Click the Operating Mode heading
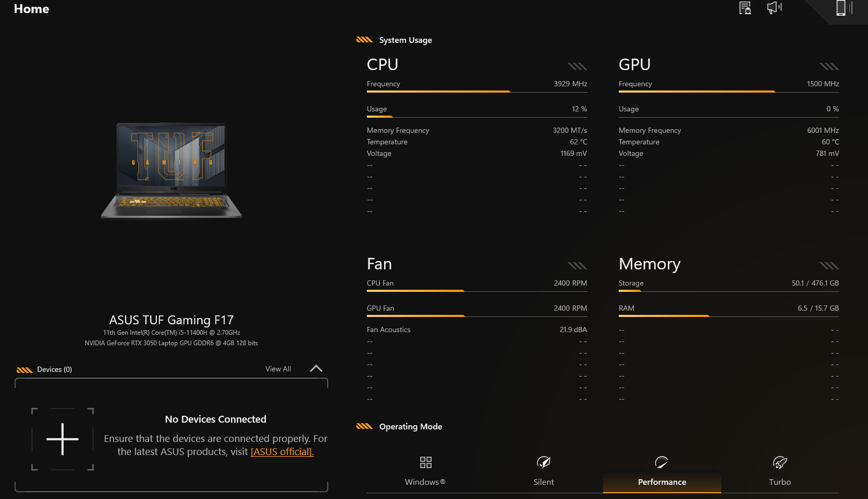This screenshot has height=499, width=868. click(411, 427)
